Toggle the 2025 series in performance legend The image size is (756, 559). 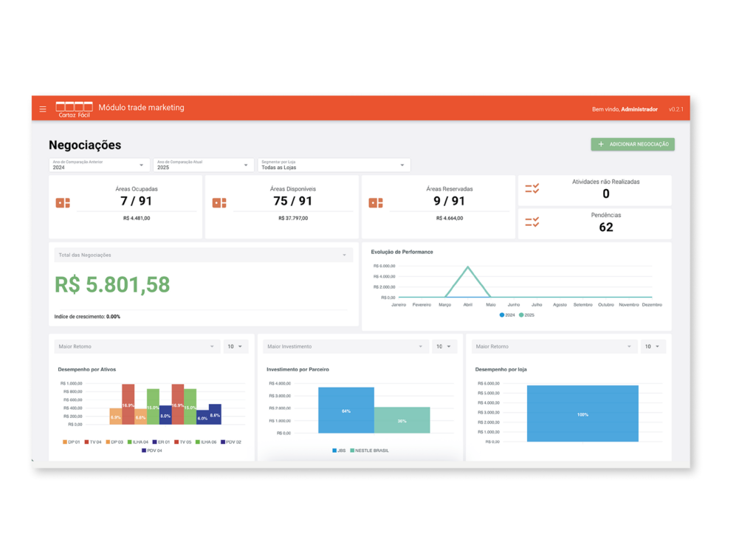click(526, 315)
